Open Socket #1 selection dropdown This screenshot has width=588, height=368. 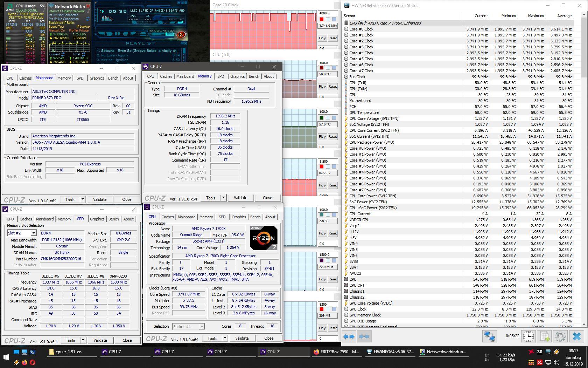click(188, 326)
